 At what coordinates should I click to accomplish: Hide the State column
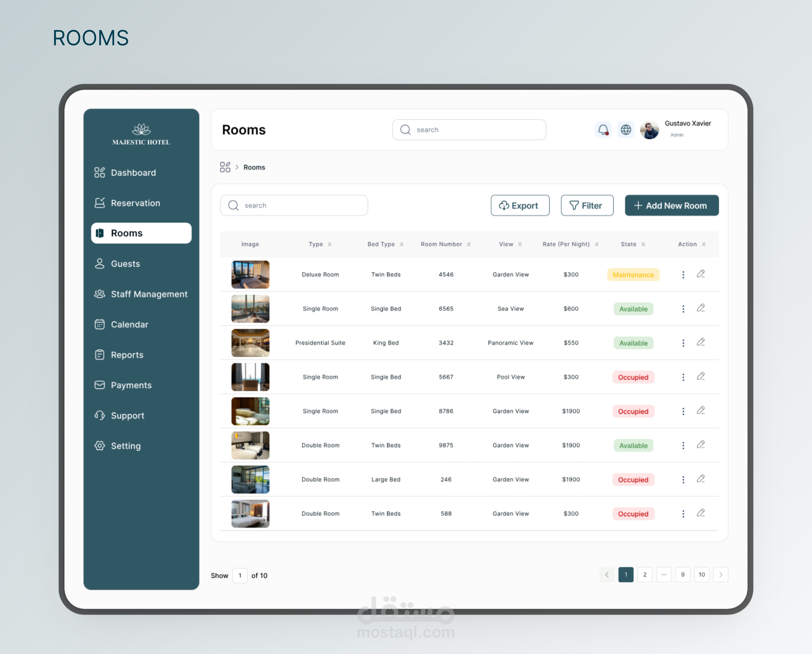(643, 244)
